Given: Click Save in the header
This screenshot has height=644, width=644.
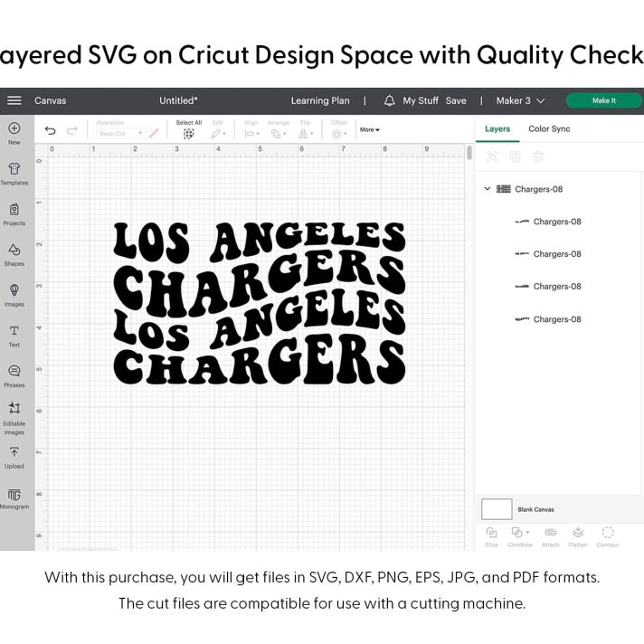Looking at the screenshot, I should click(x=456, y=100).
